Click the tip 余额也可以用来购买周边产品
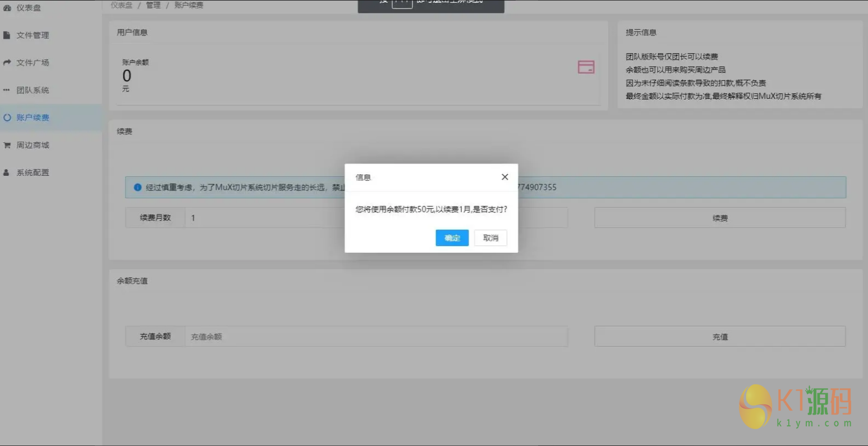Image resolution: width=868 pixels, height=446 pixels. [x=676, y=70]
